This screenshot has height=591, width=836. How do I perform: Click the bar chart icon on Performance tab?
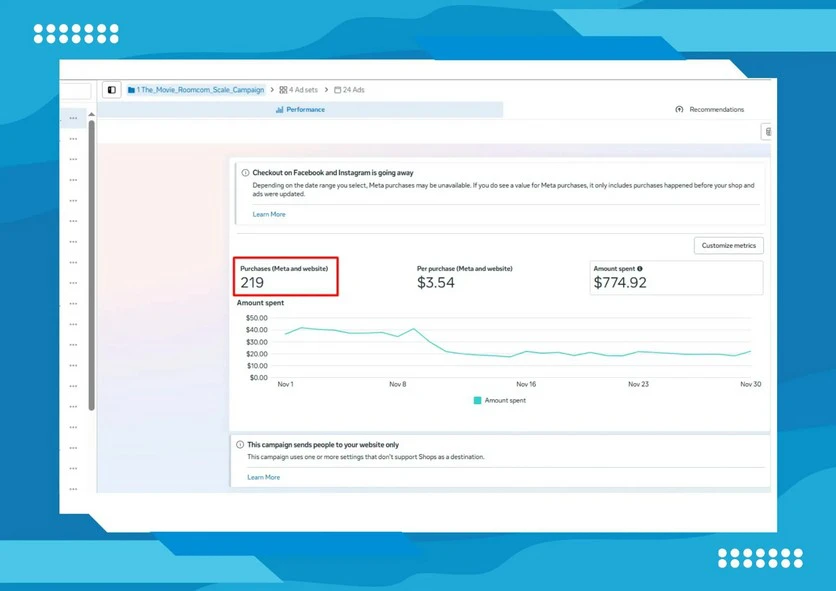(279, 109)
